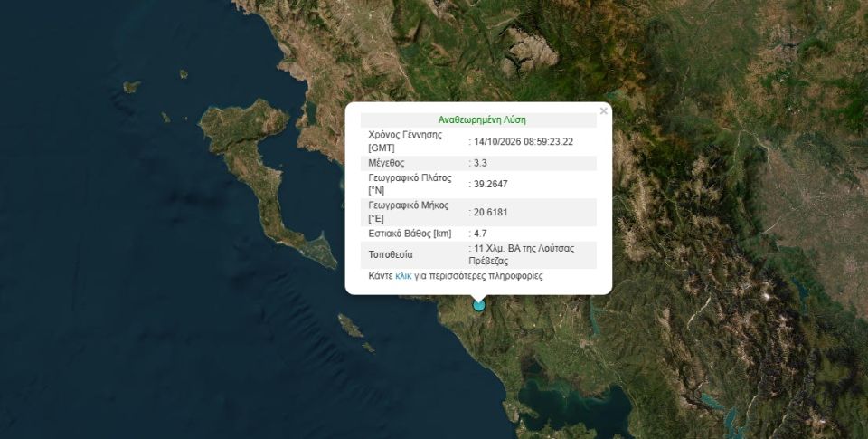This screenshot has width=868, height=439.
Task: Click the 'κλικ' link for more information
Action: tap(403, 275)
